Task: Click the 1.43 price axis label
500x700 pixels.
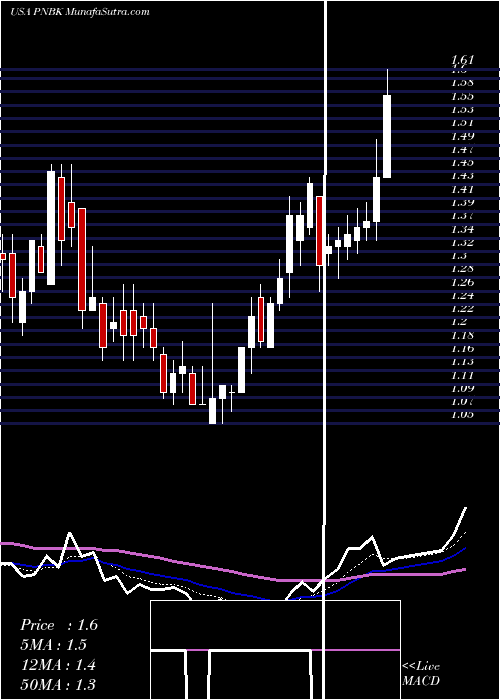Action: [462, 176]
